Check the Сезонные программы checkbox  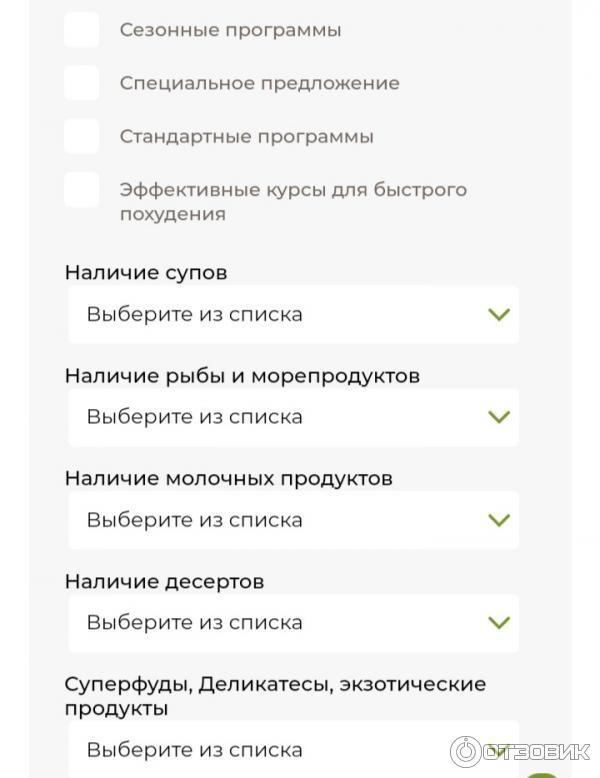pyautogui.click(x=82, y=30)
